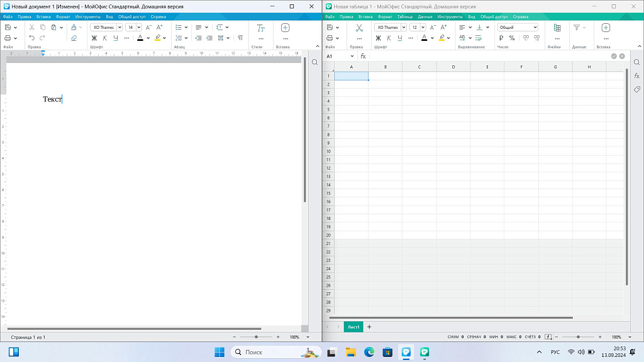Open the cells tool icon in spreadsheet
Screen dimensions: 644x362
click(557, 28)
